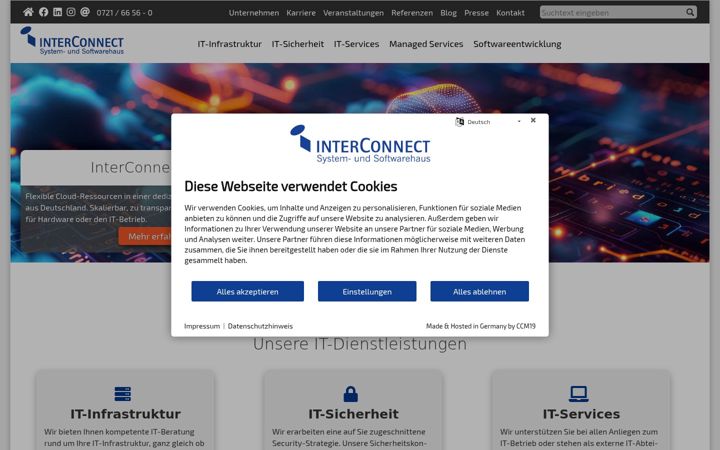
Task: Open the Kontakt page
Action: tap(510, 13)
